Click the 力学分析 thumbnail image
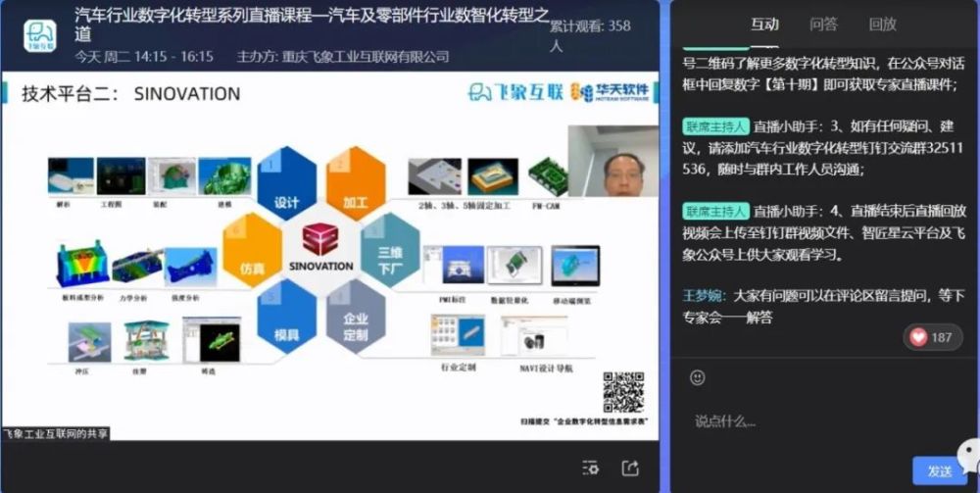Screen dimensions: 980x493 pos(137,267)
